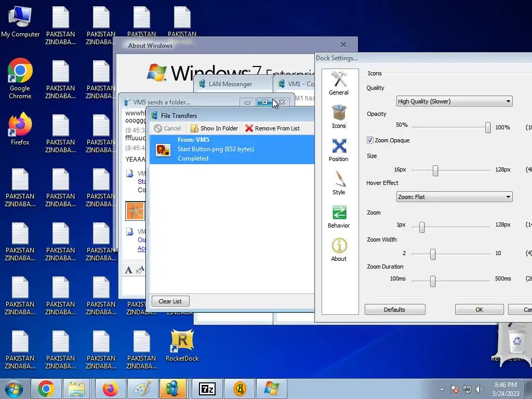Open the RocketDock desktop shortcut

tap(182, 345)
